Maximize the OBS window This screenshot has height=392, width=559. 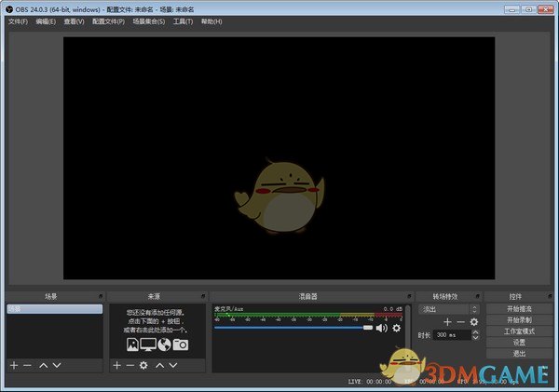point(528,9)
